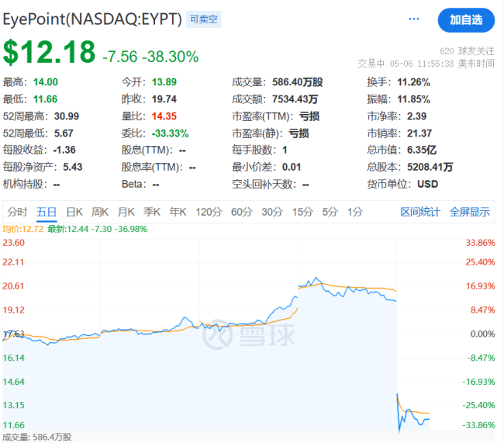Open 区间统计 range statistics link
This screenshot has width=504, height=443.
(419, 212)
